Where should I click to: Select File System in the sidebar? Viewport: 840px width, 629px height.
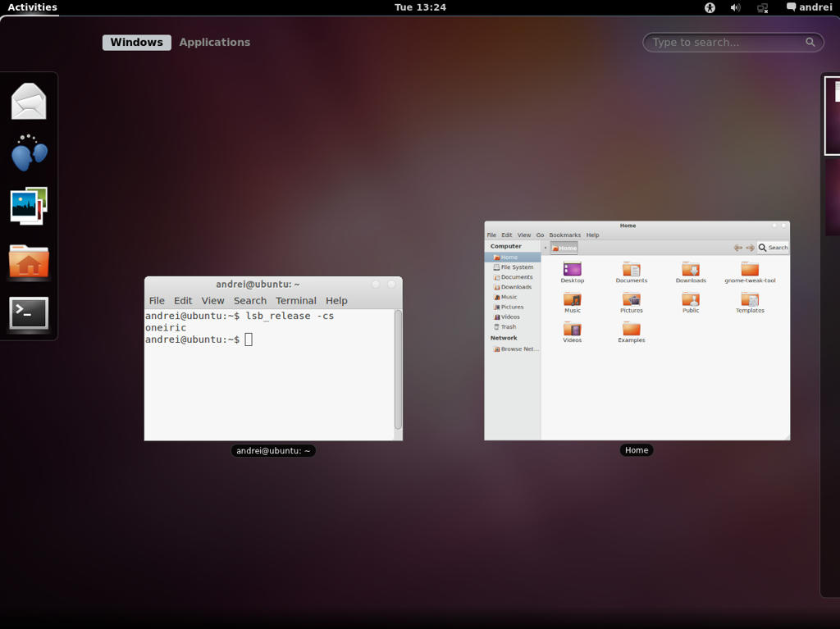513,267
